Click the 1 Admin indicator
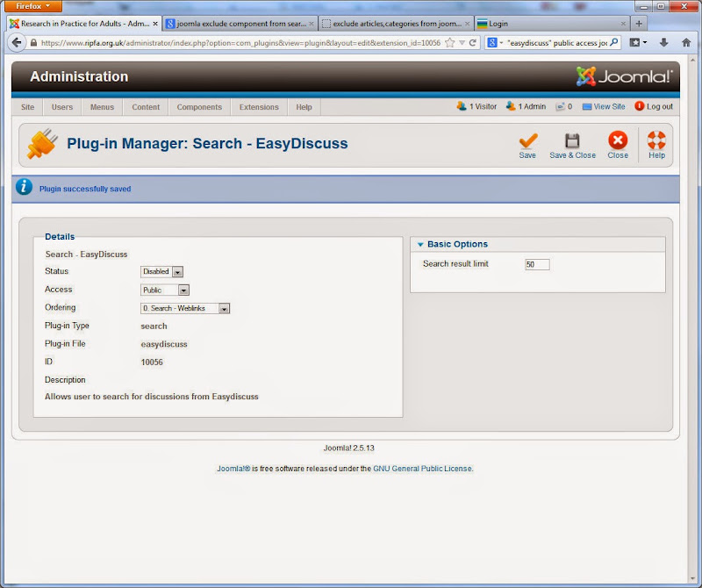The height and width of the screenshot is (588, 702). click(526, 106)
